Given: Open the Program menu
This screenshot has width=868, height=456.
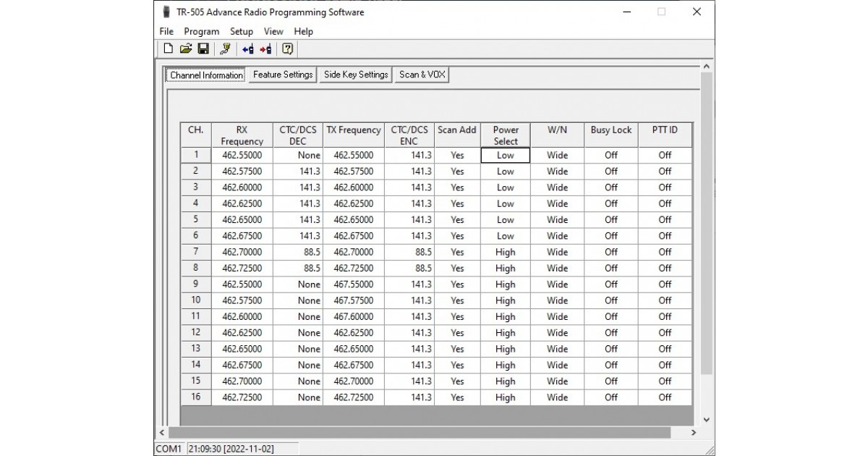Looking at the screenshot, I should click(201, 31).
